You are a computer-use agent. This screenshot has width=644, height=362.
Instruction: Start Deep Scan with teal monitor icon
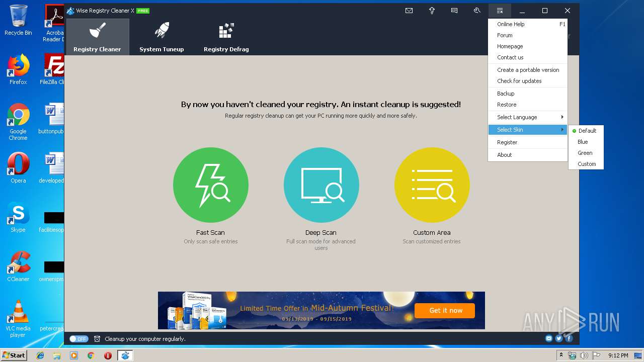(321, 185)
